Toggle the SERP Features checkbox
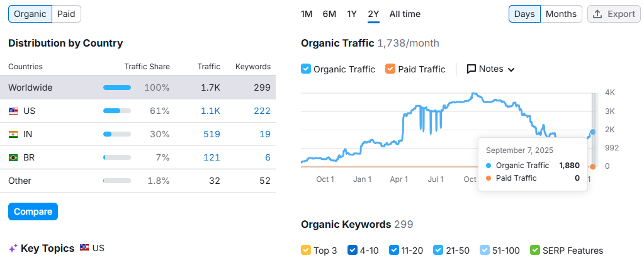This screenshot has width=644, height=265. pyautogui.click(x=535, y=251)
